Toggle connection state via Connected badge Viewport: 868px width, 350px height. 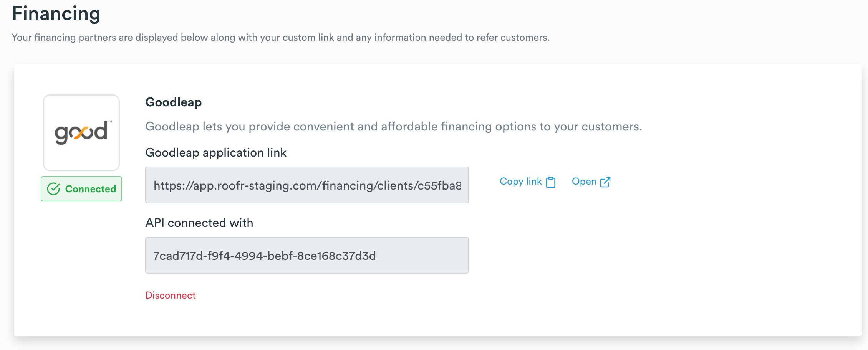click(x=81, y=188)
